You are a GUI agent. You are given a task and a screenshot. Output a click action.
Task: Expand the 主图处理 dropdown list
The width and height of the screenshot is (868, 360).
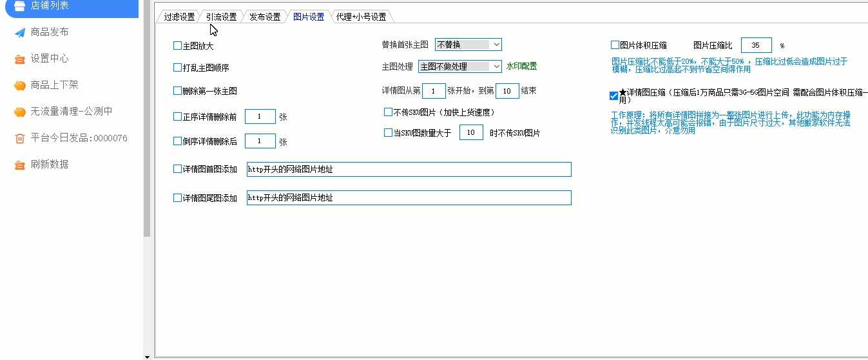tap(459, 66)
